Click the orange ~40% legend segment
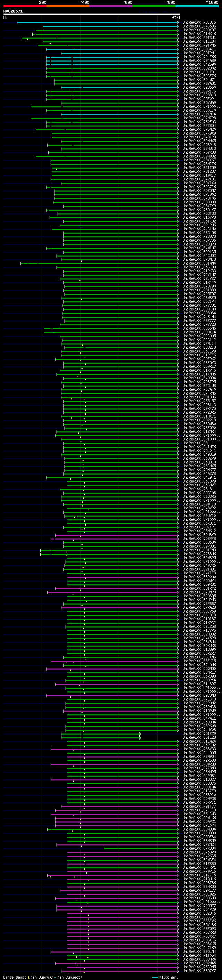 (68, 6)
